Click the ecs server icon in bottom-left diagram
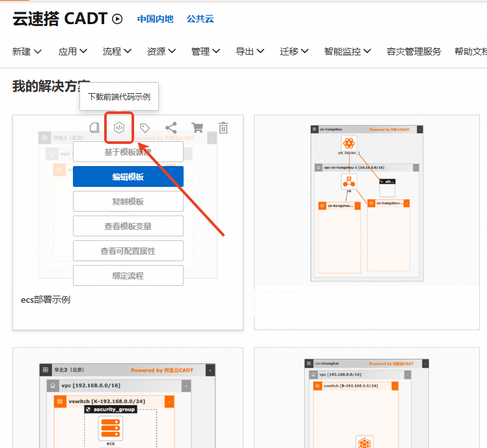Image resolution: width=487 pixels, height=448 pixels. (x=111, y=428)
